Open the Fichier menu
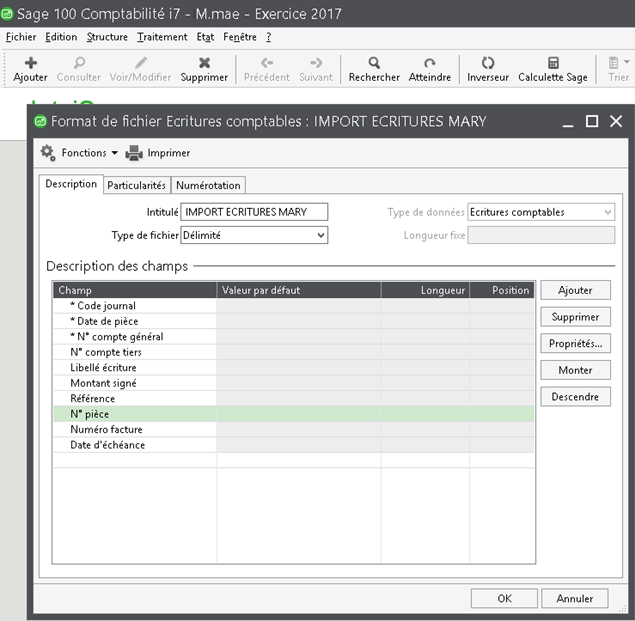Image resolution: width=635 pixels, height=621 pixels. [x=21, y=37]
